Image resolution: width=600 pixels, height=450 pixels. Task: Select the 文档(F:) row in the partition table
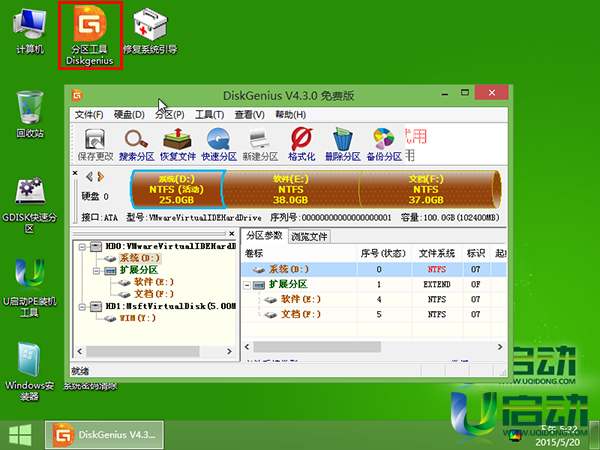tap(374, 315)
